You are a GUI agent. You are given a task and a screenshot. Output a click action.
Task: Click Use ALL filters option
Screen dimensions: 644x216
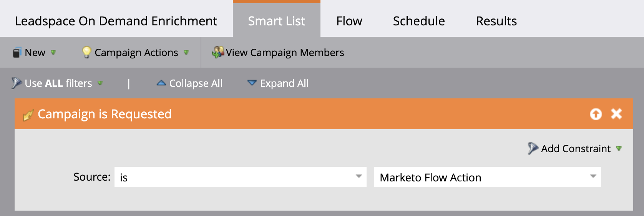[58, 83]
